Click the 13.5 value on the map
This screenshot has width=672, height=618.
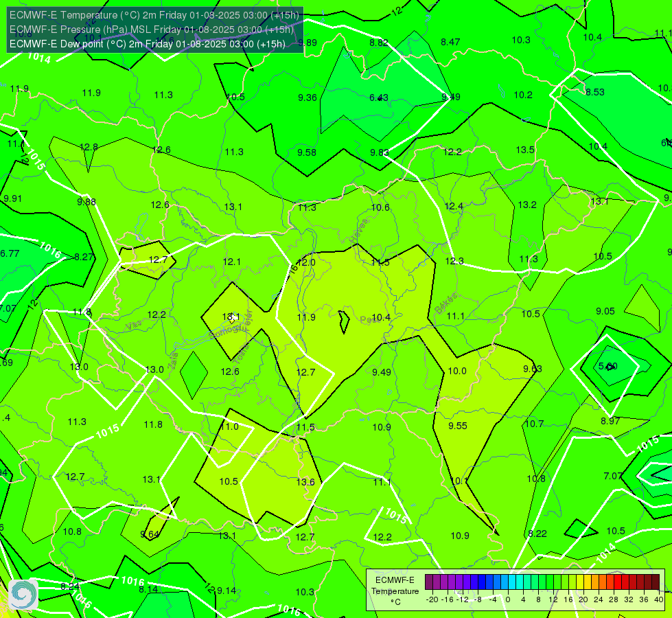tap(525, 150)
